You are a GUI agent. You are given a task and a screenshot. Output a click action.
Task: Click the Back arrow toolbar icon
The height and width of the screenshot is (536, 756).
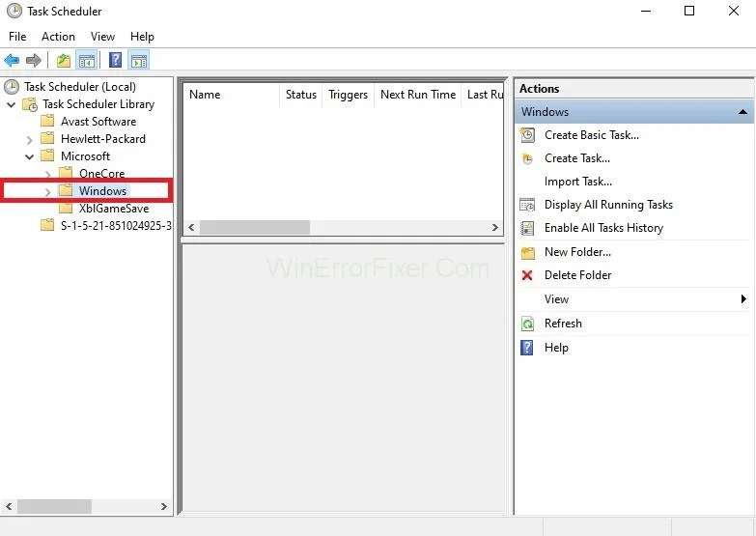12,61
